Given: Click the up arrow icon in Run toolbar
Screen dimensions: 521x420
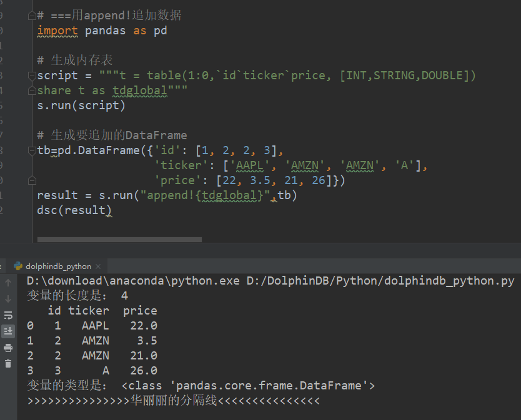Looking at the screenshot, I should click(x=7, y=282).
